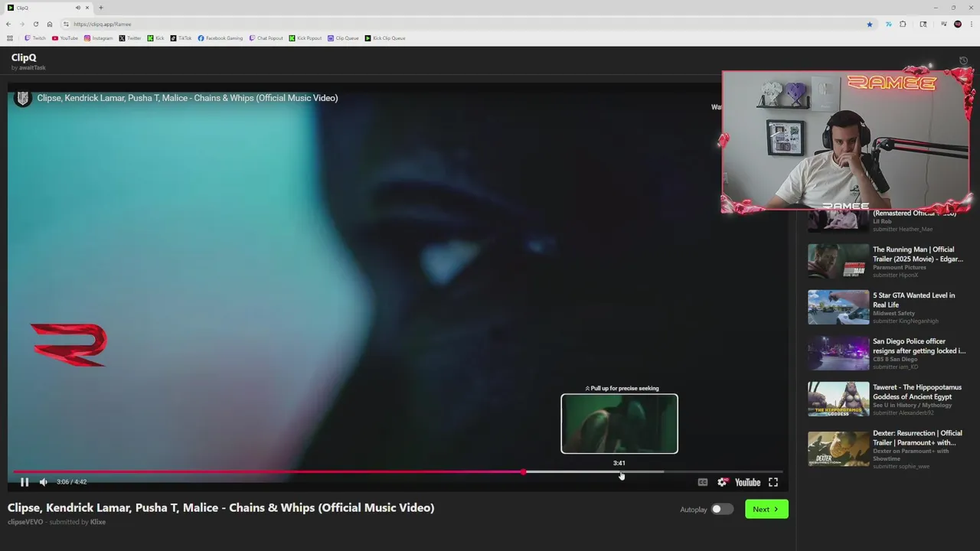Bookmark this page with the star icon
Viewport: 980px width, 551px height.
point(870,24)
